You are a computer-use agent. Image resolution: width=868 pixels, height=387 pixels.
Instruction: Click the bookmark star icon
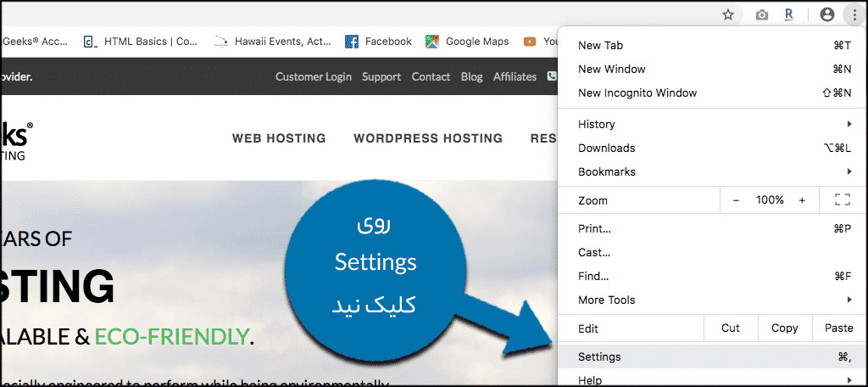point(728,15)
